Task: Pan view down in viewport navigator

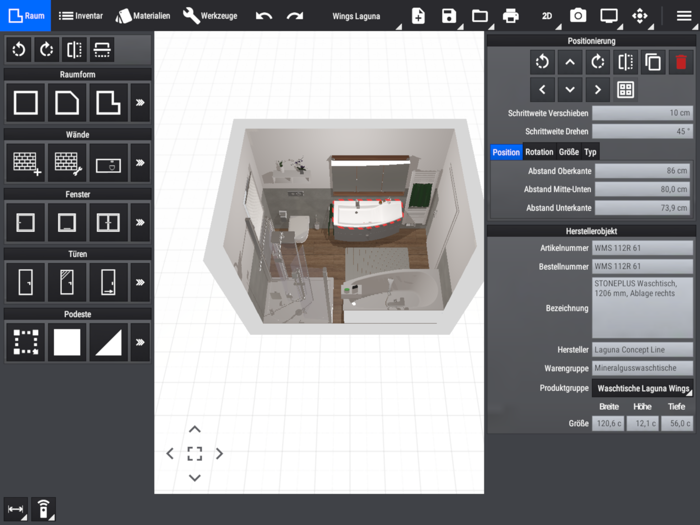Action: [195, 478]
